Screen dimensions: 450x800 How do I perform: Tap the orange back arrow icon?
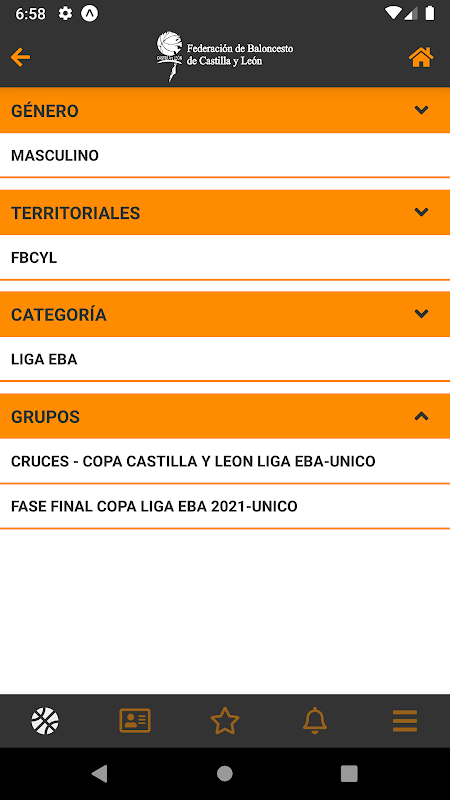(20, 57)
